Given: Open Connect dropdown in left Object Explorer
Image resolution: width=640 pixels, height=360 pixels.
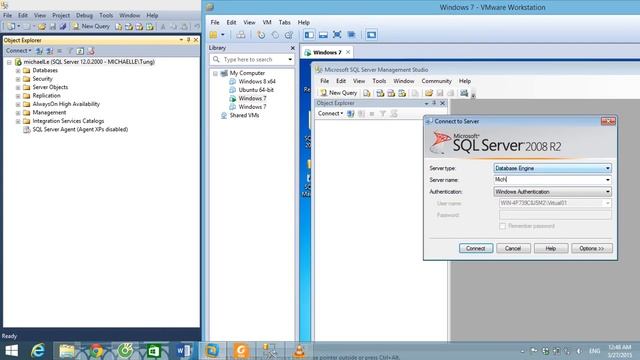Looking at the screenshot, I should 18,51.
